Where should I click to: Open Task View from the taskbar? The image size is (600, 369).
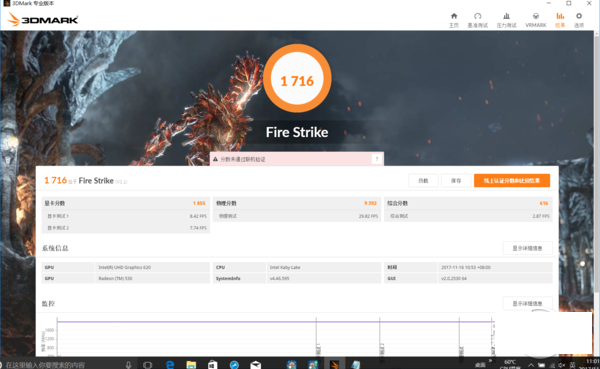coord(147,365)
